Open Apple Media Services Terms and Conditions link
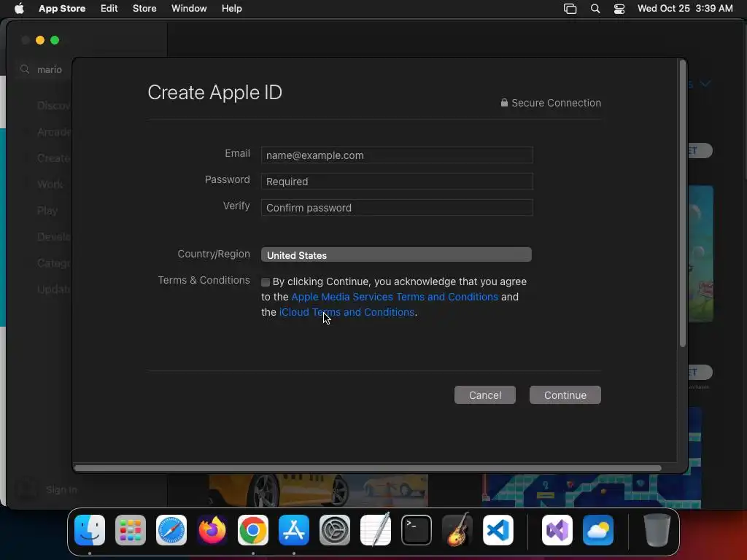Viewport: 747px width, 560px height. tap(395, 297)
